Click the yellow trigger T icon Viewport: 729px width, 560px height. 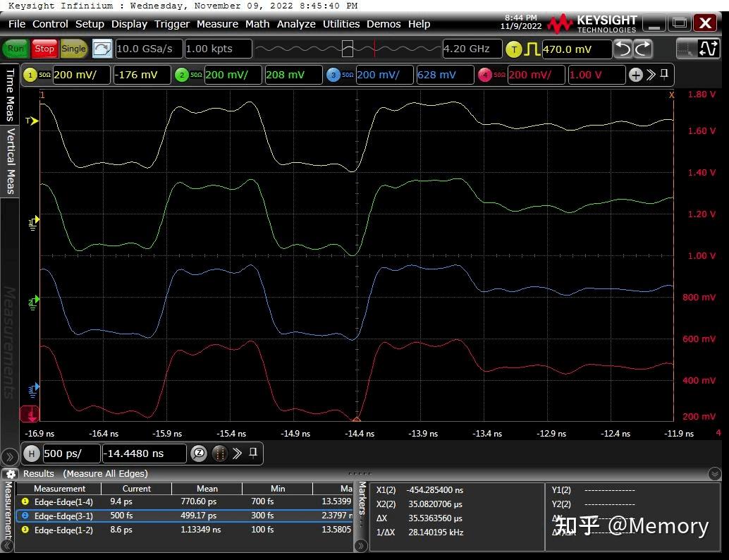[514, 49]
